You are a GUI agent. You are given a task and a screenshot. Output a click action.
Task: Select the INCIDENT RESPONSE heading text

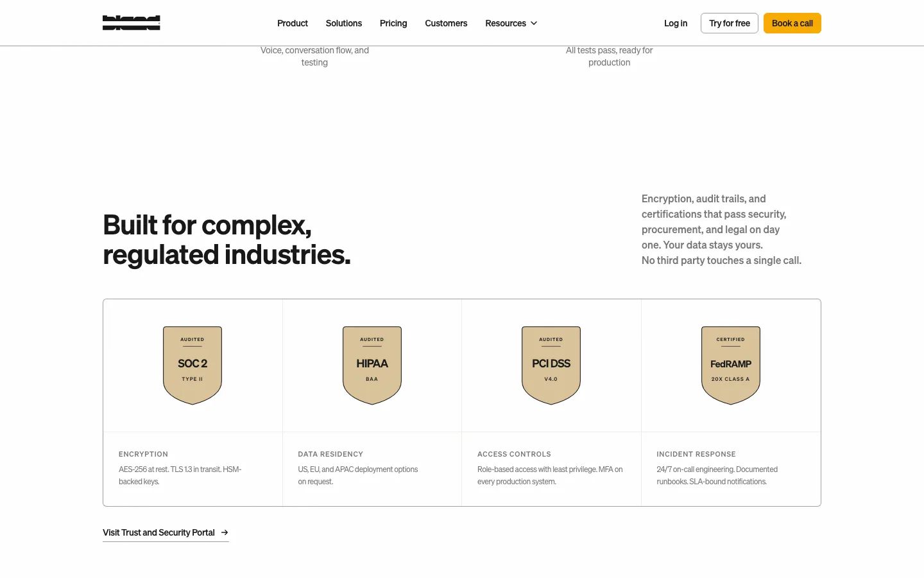(x=696, y=454)
